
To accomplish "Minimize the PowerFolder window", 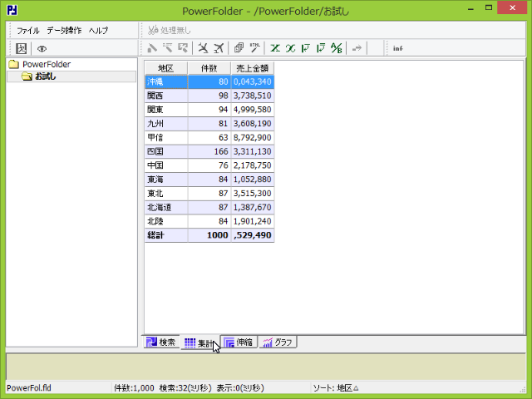I will 470,9.
